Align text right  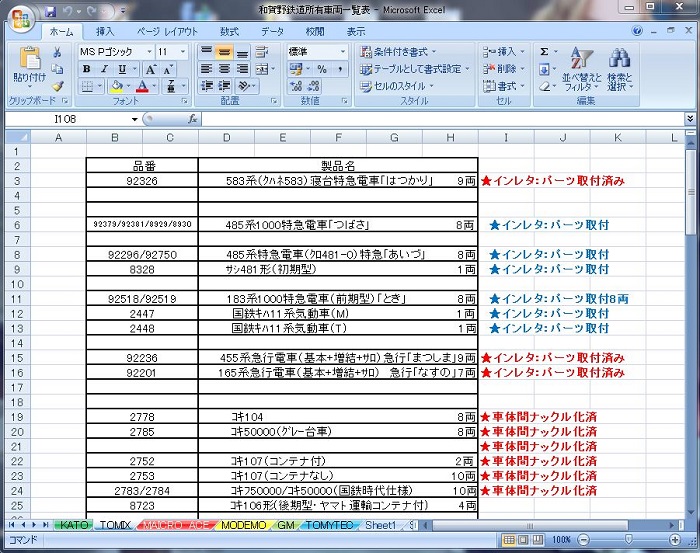point(242,69)
